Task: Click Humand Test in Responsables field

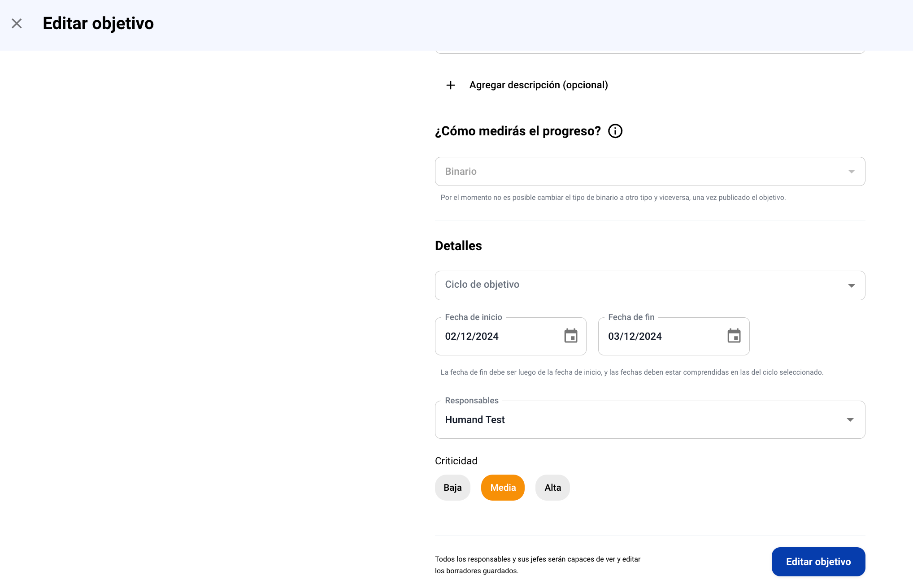Action: [475, 420]
